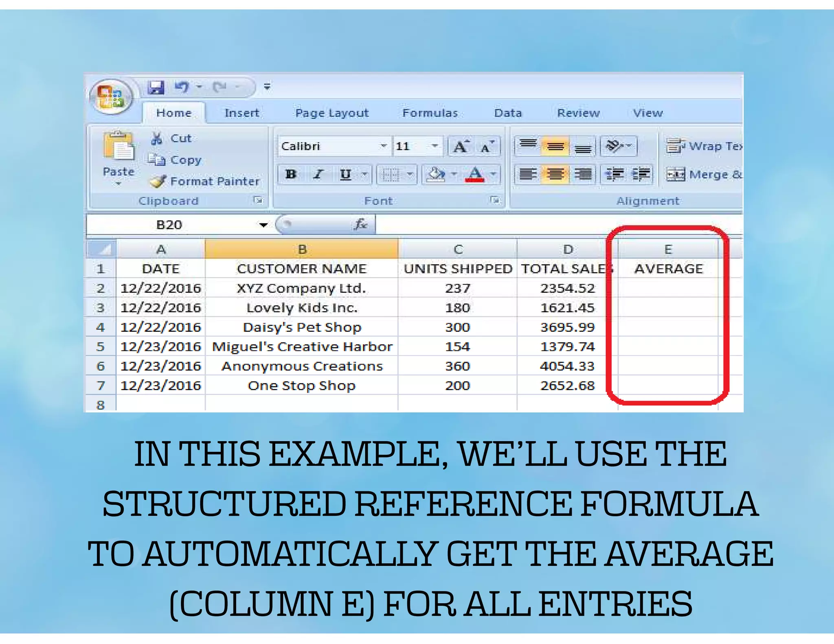Click the Undo arrow icon
This screenshot has height=644, width=834.
pos(182,87)
